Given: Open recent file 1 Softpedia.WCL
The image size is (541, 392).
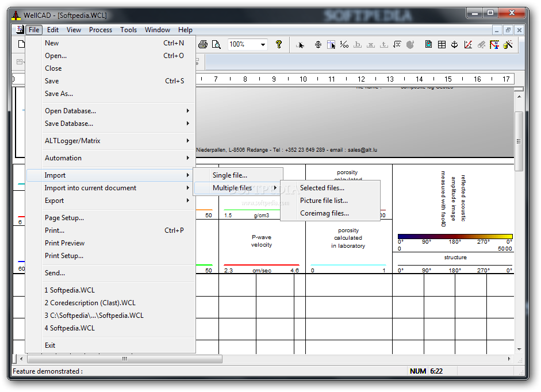Looking at the screenshot, I should click(x=111, y=290).
